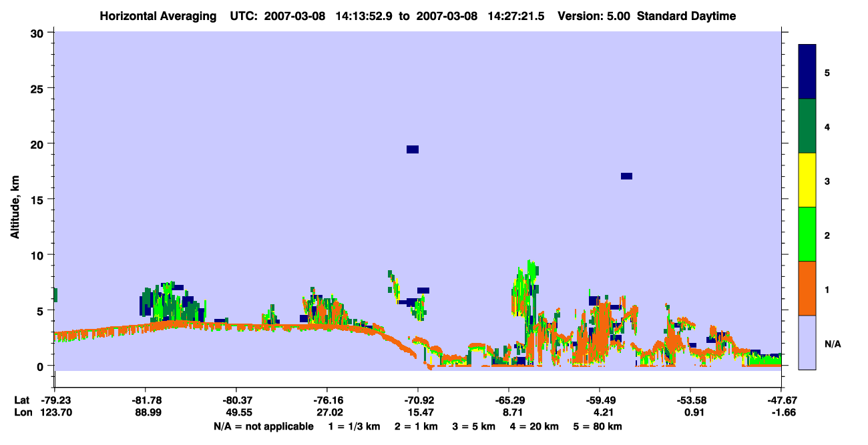Viewport: 868px width, 445px height.
Task: Click colorbar label '1'
Action: (827, 290)
